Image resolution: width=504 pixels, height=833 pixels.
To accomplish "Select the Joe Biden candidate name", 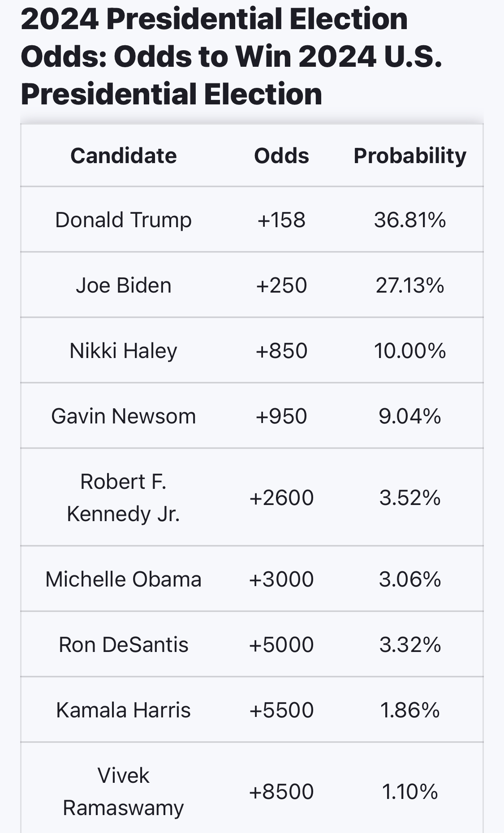I will point(124,285).
